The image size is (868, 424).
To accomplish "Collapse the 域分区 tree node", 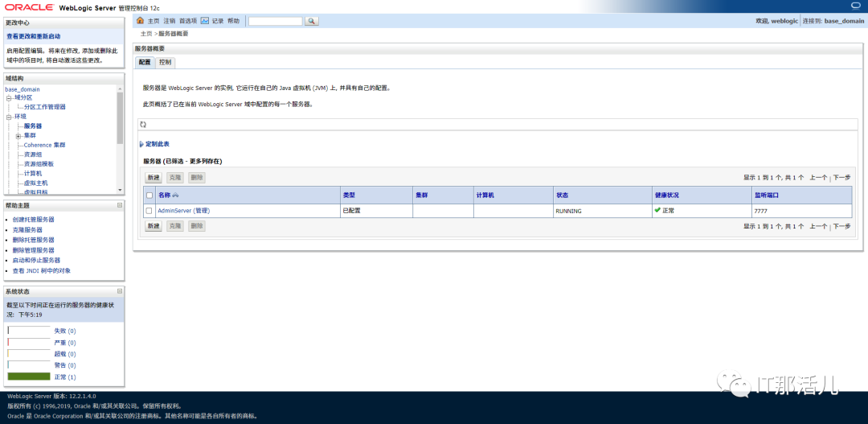I will coord(9,98).
